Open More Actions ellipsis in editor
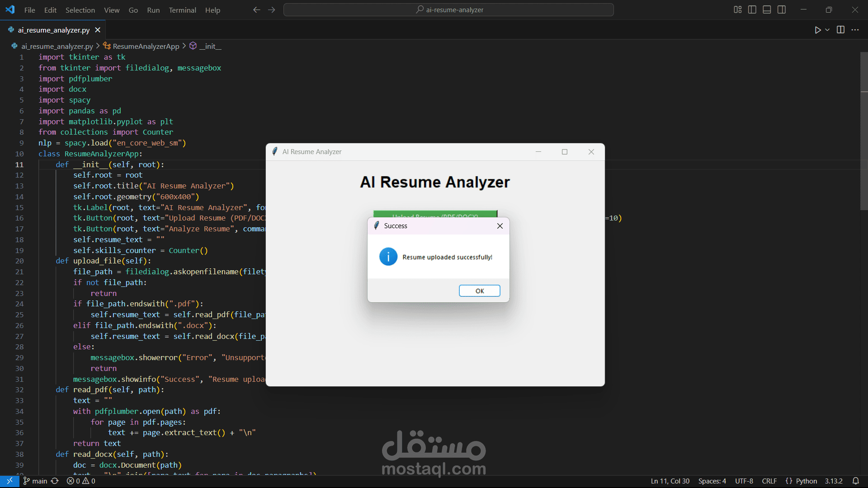The image size is (868, 488). point(855,30)
